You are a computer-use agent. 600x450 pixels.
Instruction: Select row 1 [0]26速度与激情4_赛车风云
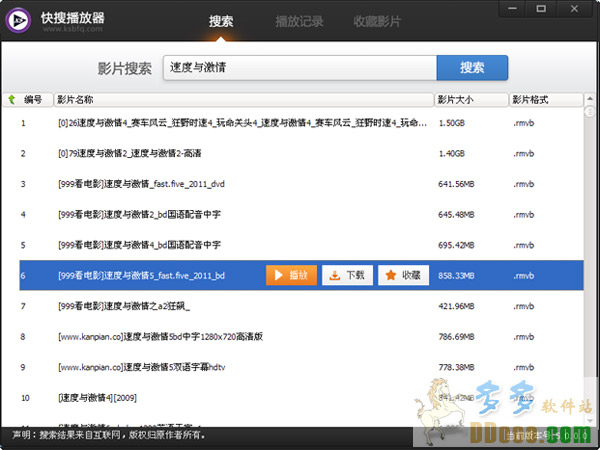click(x=302, y=123)
